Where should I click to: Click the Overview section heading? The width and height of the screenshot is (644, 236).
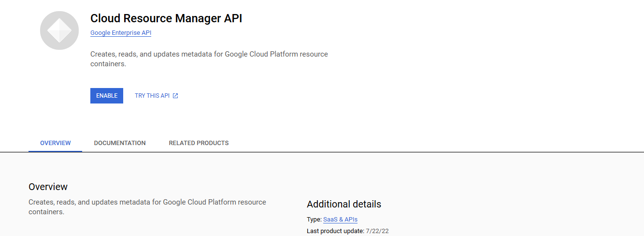click(x=48, y=187)
